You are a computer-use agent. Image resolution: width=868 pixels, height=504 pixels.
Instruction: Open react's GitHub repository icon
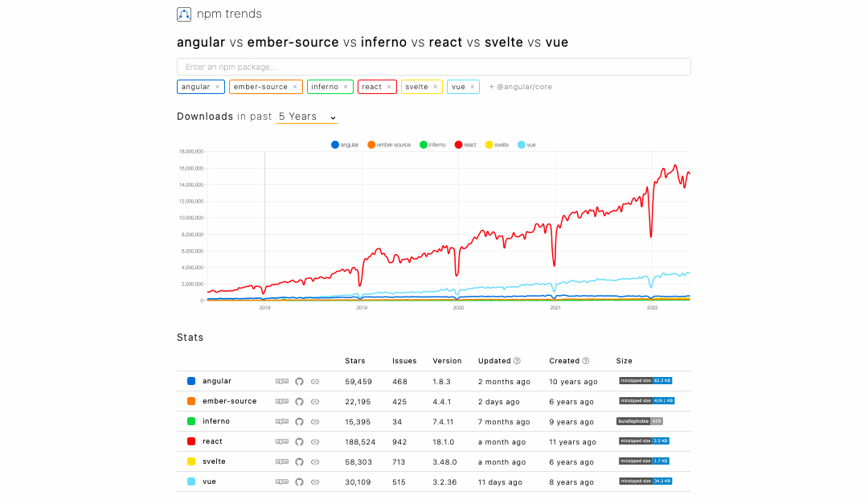click(x=299, y=441)
